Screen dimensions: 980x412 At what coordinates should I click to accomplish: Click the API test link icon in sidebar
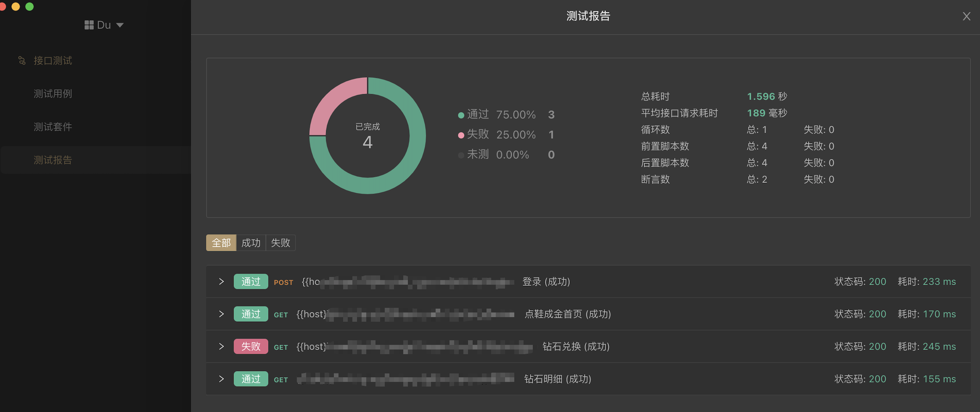click(x=22, y=61)
